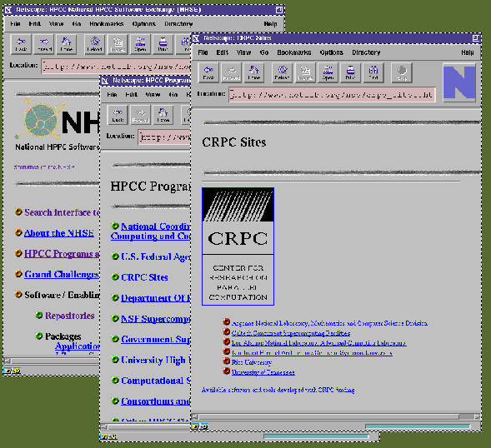The image size is (491, 448).
Task: Click Grand Challenges link in NHSE window
Action: tap(62, 274)
